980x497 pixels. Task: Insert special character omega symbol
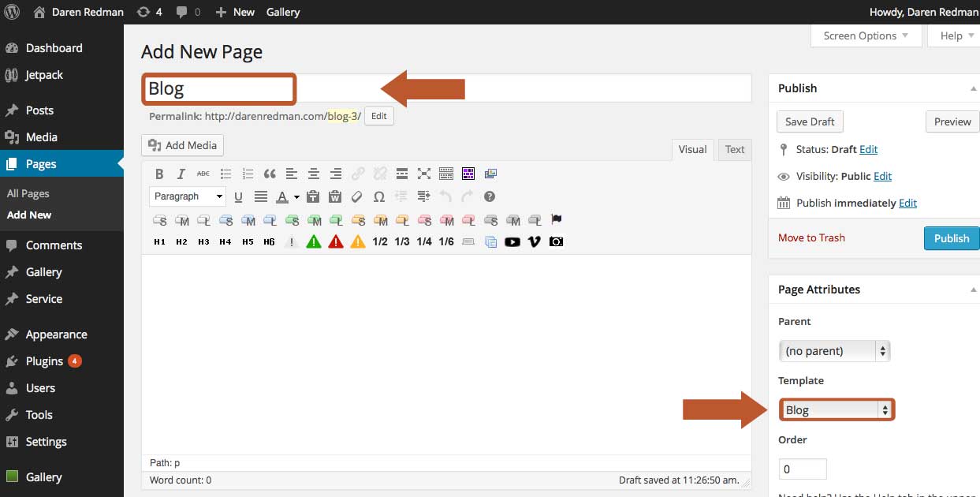click(x=379, y=196)
